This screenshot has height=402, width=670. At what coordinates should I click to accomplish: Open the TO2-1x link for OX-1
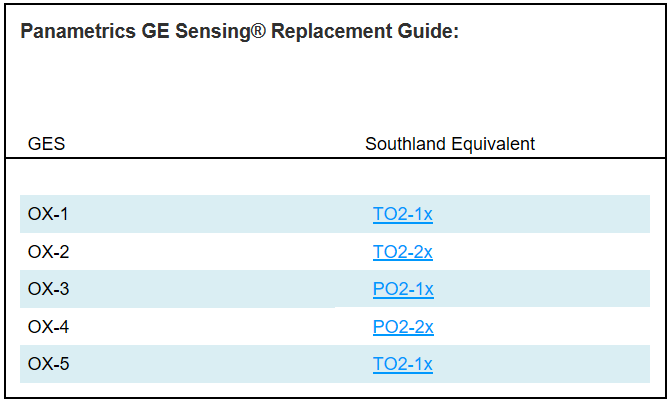tap(402, 214)
